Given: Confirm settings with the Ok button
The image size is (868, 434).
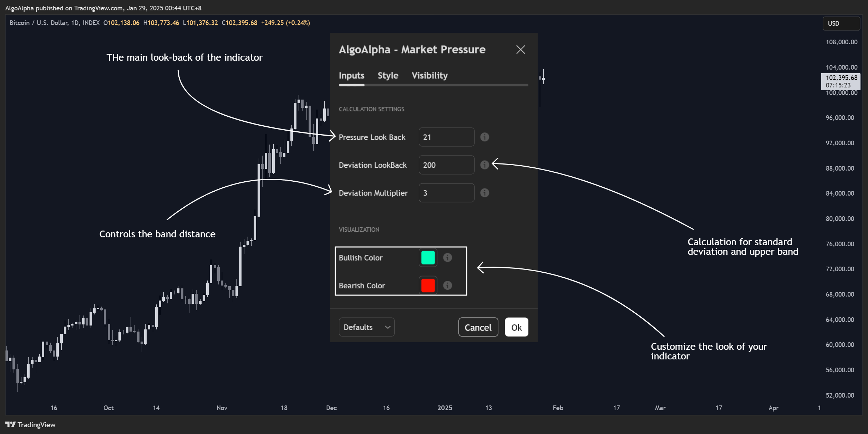Looking at the screenshot, I should pos(516,327).
